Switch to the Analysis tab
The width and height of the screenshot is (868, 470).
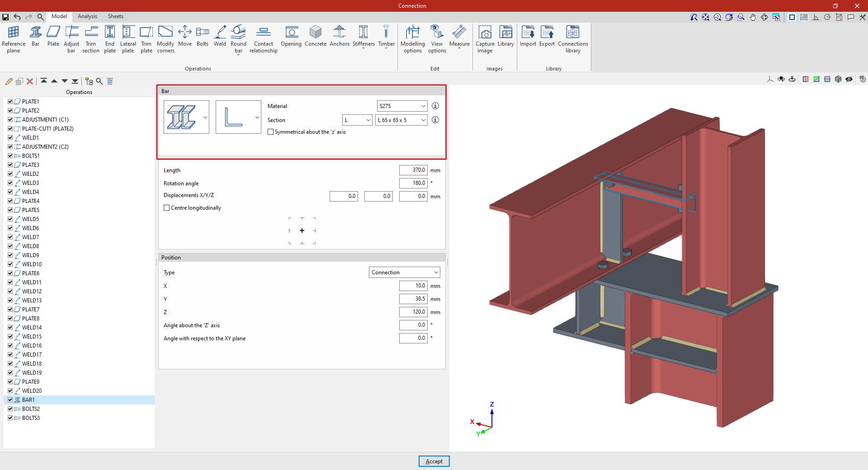tap(87, 16)
